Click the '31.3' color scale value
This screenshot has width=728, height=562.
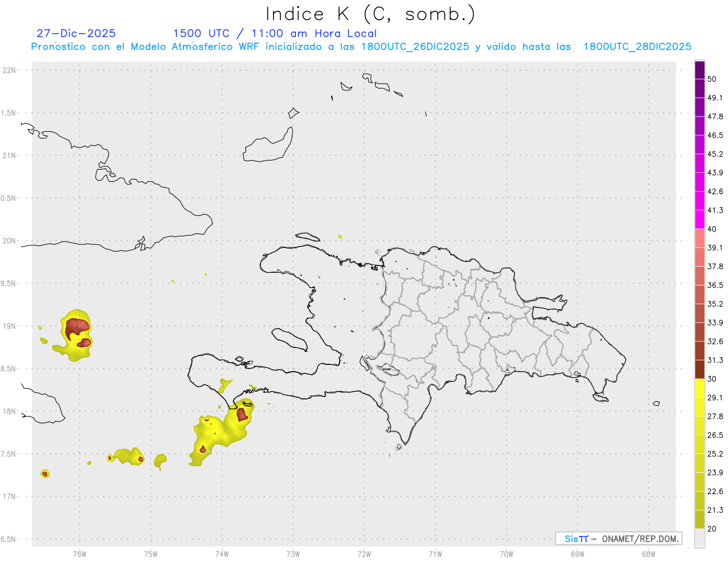715,360
